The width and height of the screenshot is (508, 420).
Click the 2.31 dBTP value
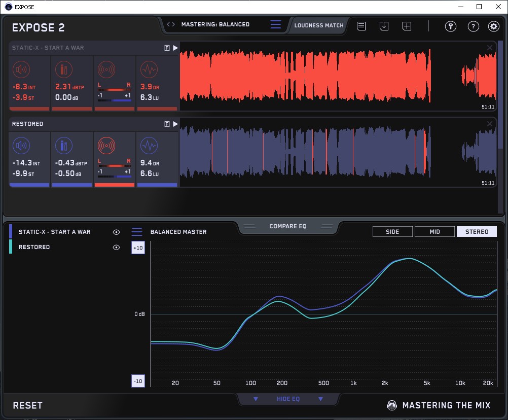[x=69, y=87]
